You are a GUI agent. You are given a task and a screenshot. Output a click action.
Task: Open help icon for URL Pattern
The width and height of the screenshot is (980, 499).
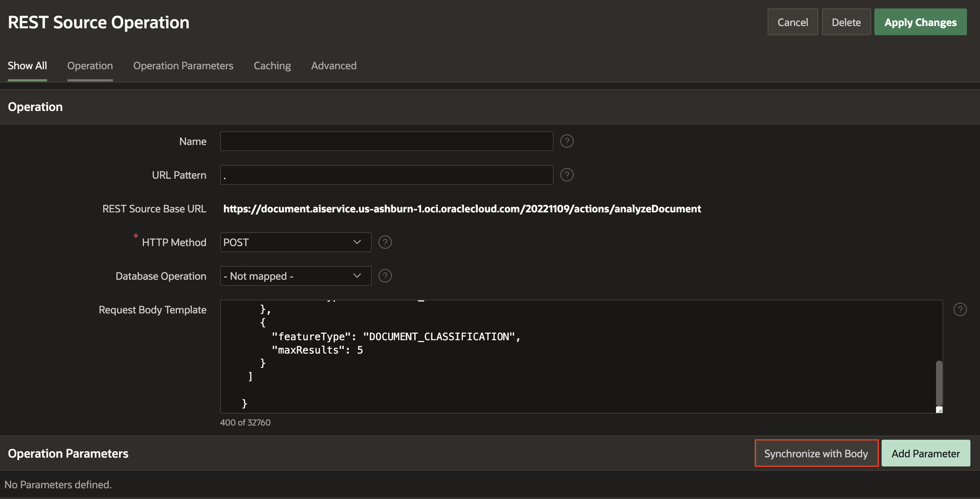[x=567, y=175]
